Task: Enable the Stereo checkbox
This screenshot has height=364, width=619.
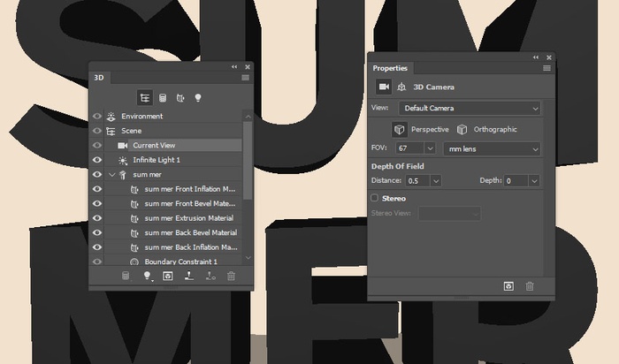Action: coord(375,198)
